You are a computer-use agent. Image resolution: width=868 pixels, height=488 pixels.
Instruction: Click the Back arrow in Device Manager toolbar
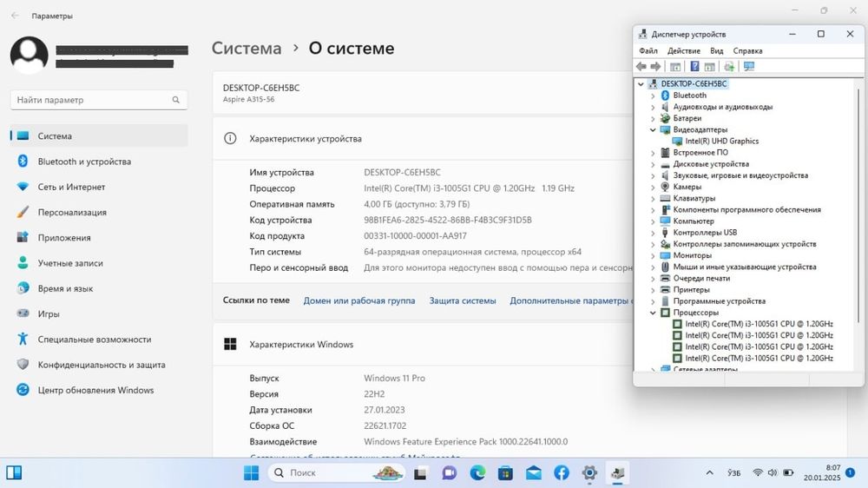(x=641, y=67)
